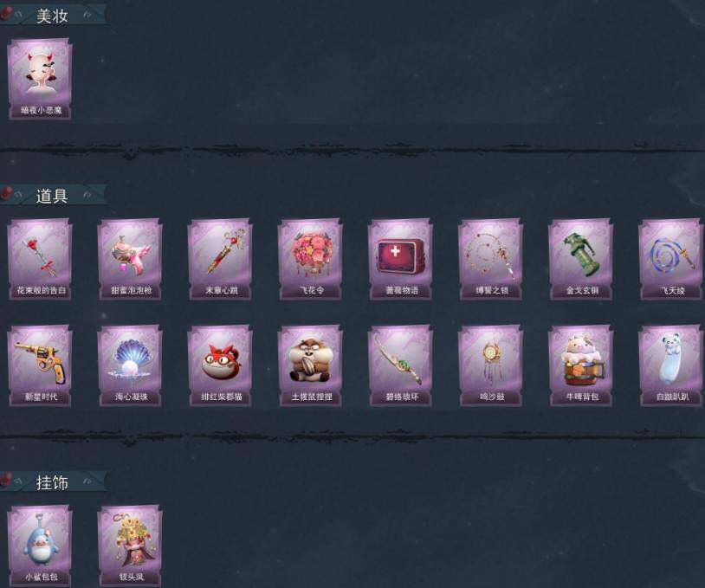Screen dimensions: 705x588
Task: Pick the 白鼬趴趴 white ferret item
Action: click(x=671, y=366)
